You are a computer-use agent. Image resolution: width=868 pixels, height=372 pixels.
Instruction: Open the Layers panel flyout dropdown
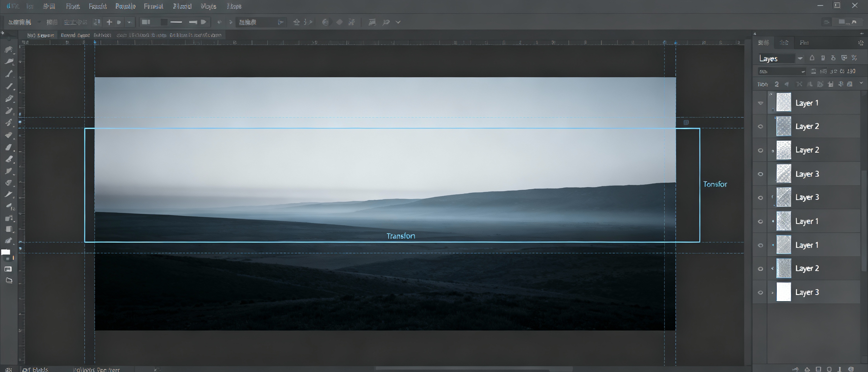click(801, 58)
